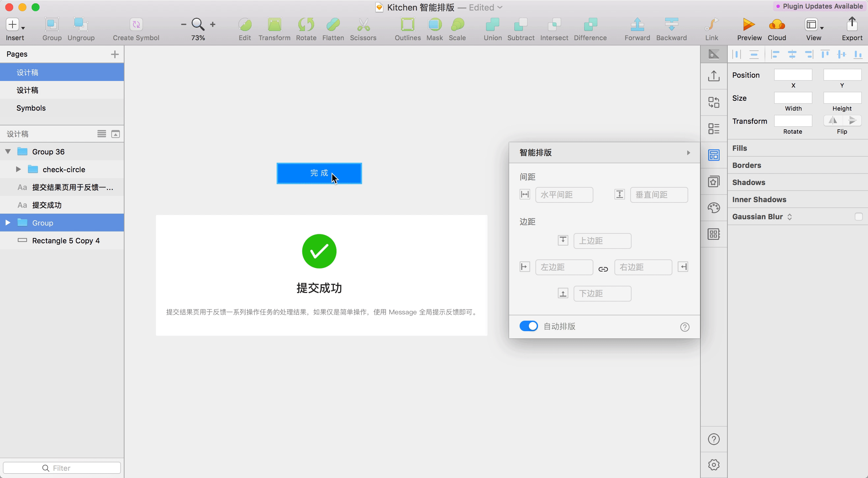The image size is (868, 478).
Task: Click the Position X input field
Action: 793,75
